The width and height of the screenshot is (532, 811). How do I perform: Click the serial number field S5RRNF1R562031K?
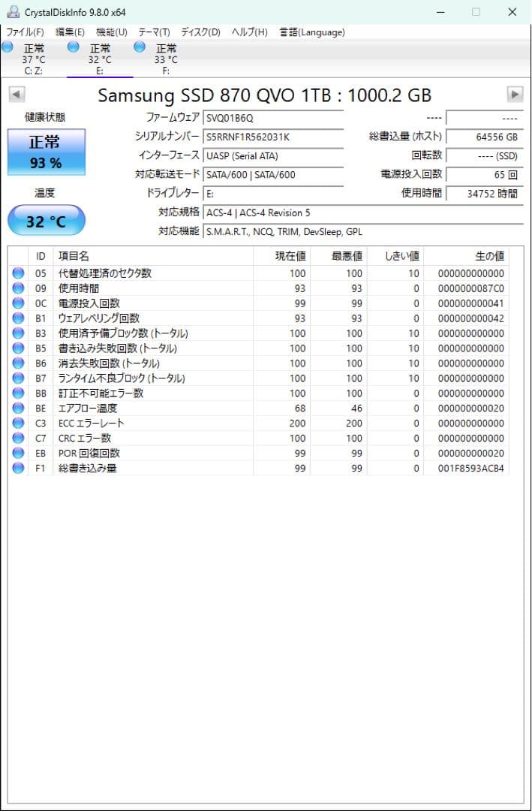point(273,137)
